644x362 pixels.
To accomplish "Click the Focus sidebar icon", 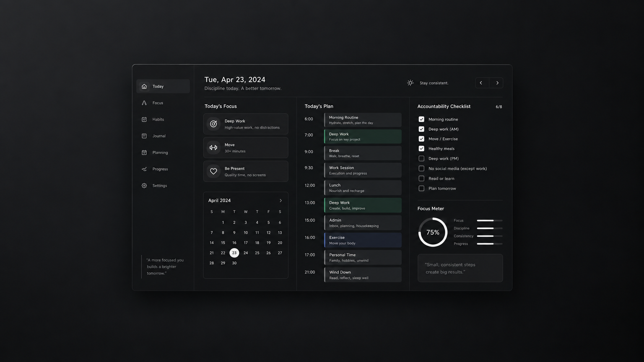I will coord(144,103).
